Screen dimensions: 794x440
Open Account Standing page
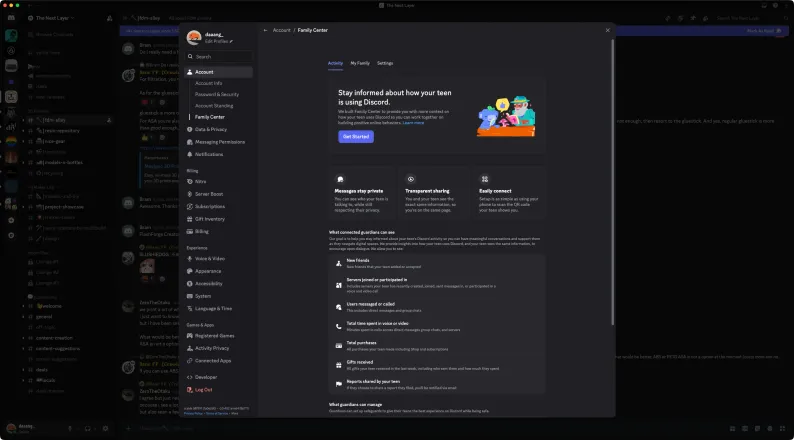(x=214, y=106)
